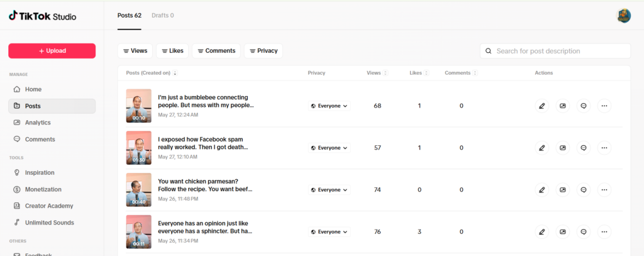Open the bumblebee video thumbnail (00:10)
The width and height of the screenshot is (644, 256).
click(x=139, y=106)
